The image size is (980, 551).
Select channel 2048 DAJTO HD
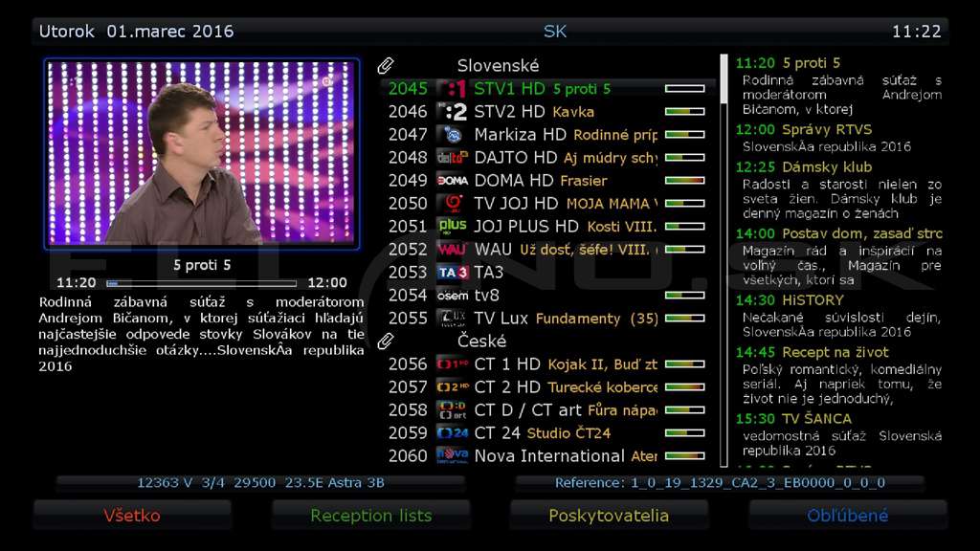(546, 158)
